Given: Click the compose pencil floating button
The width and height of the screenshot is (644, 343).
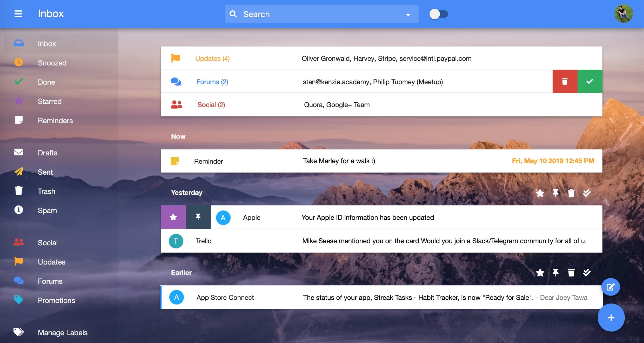Looking at the screenshot, I should point(611,287).
